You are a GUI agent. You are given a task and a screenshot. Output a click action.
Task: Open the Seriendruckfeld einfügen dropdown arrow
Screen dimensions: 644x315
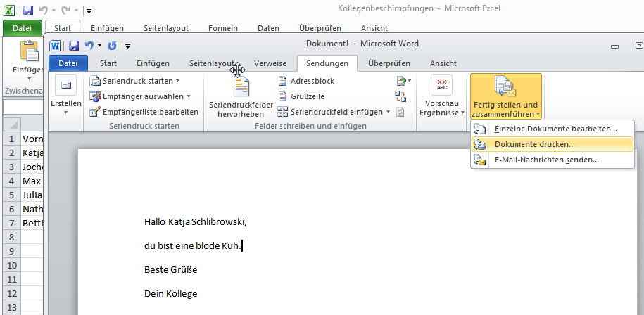click(388, 112)
